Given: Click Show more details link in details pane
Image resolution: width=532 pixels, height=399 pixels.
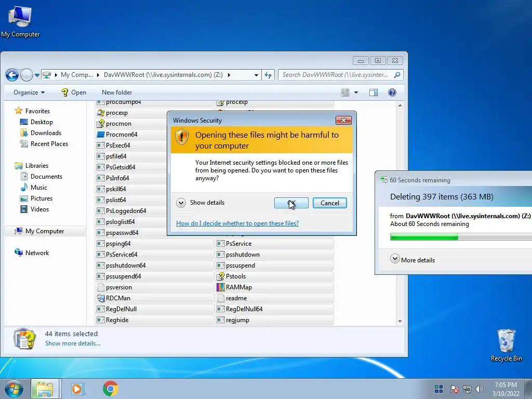Looking at the screenshot, I should pyautogui.click(x=73, y=343).
